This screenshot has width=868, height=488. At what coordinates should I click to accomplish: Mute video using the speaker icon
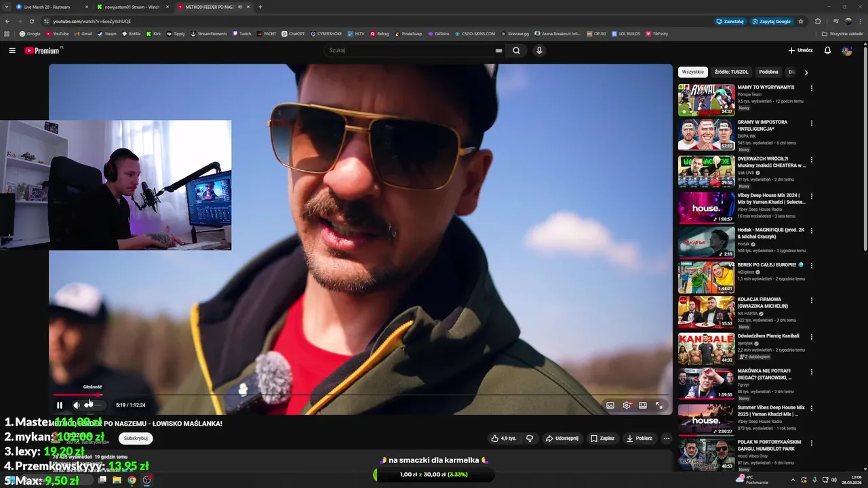tap(77, 405)
